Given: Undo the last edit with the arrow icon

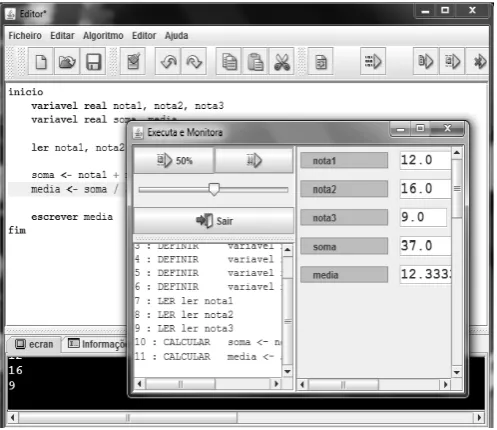Looking at the screenshot, I should 168,62.
